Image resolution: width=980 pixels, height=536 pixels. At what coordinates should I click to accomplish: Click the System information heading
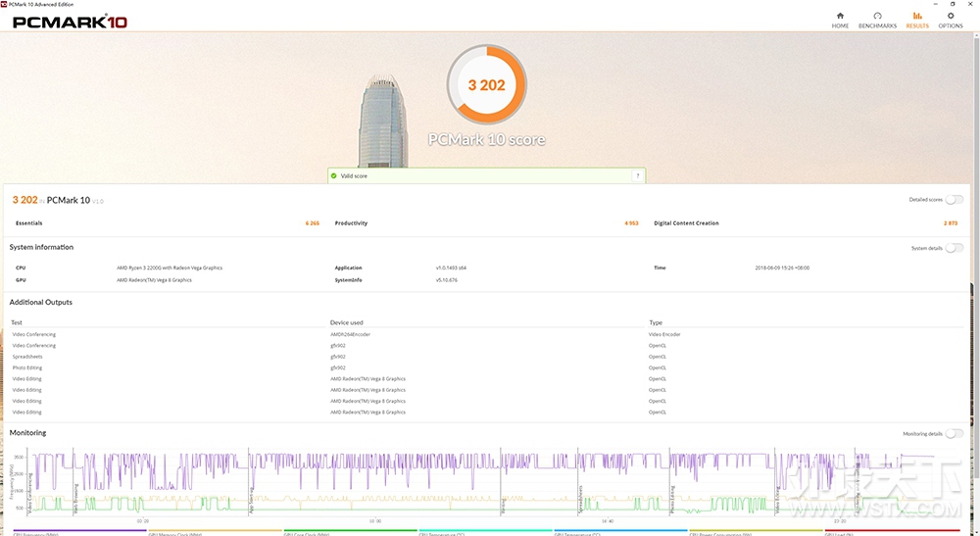tap(41, 247)
